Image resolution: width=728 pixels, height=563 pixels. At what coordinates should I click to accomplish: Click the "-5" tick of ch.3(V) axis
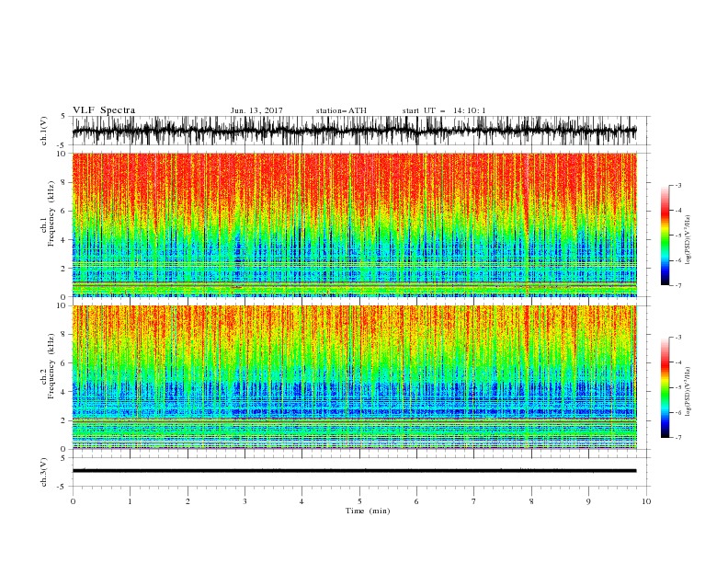(x=63, y=487)
